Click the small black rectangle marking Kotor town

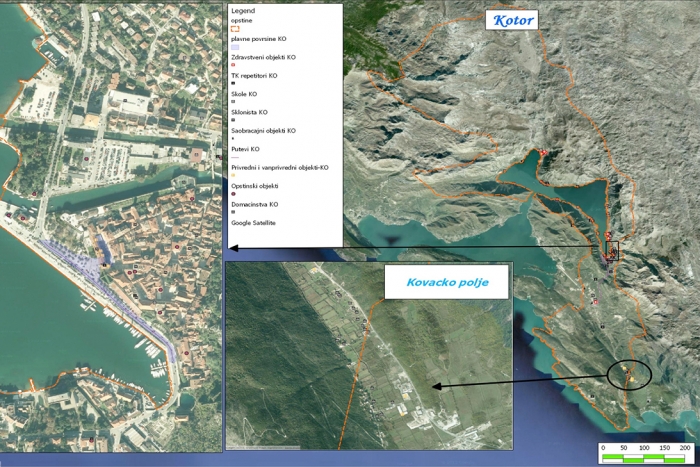point(611,250)
